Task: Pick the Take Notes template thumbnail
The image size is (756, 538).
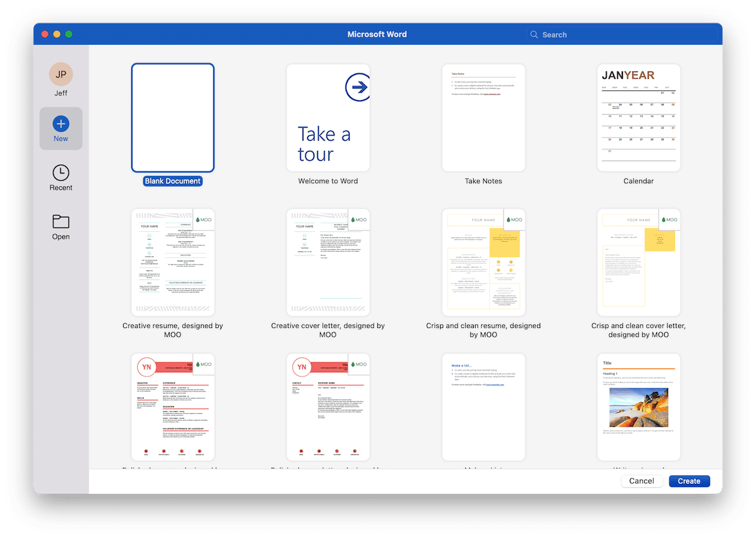Action: (484, 118)
